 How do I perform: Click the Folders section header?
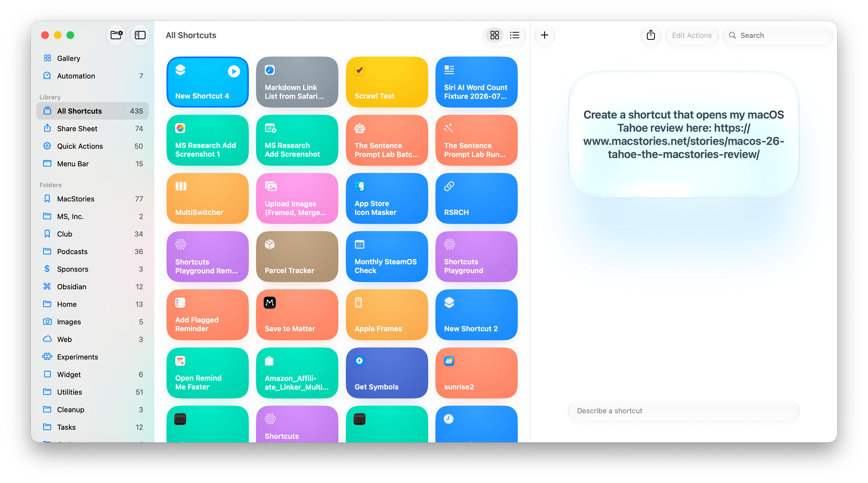click(51, 185)
